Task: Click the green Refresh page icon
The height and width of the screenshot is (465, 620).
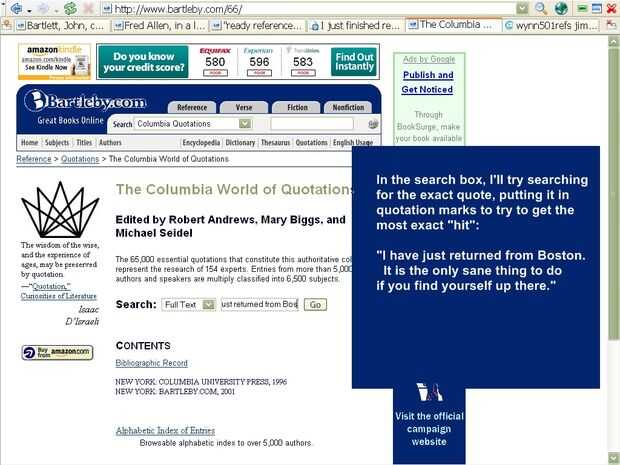Action: click(71, 8)
